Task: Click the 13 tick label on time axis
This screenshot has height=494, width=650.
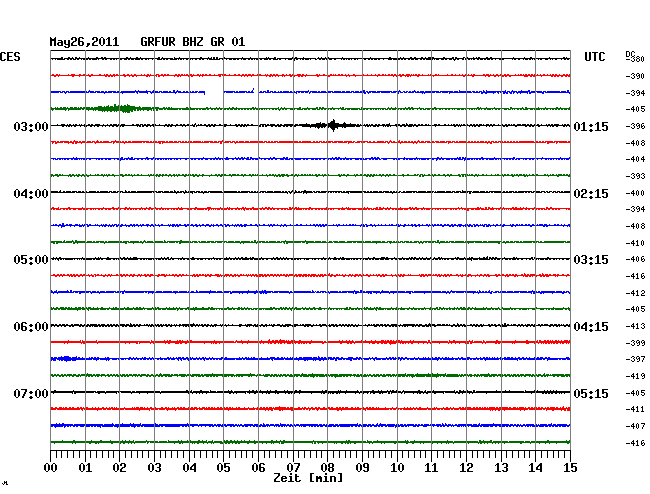Action: (x=501, y=468)
